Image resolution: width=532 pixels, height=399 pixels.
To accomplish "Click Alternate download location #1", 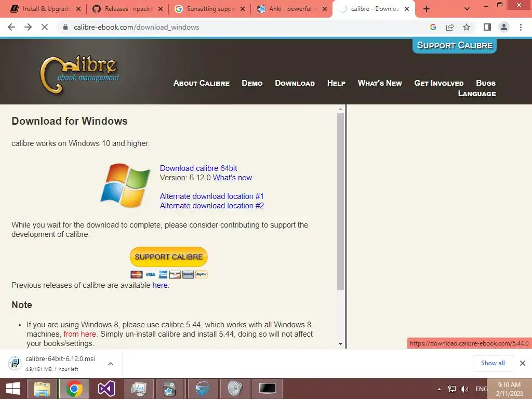I will click(212, 196).
